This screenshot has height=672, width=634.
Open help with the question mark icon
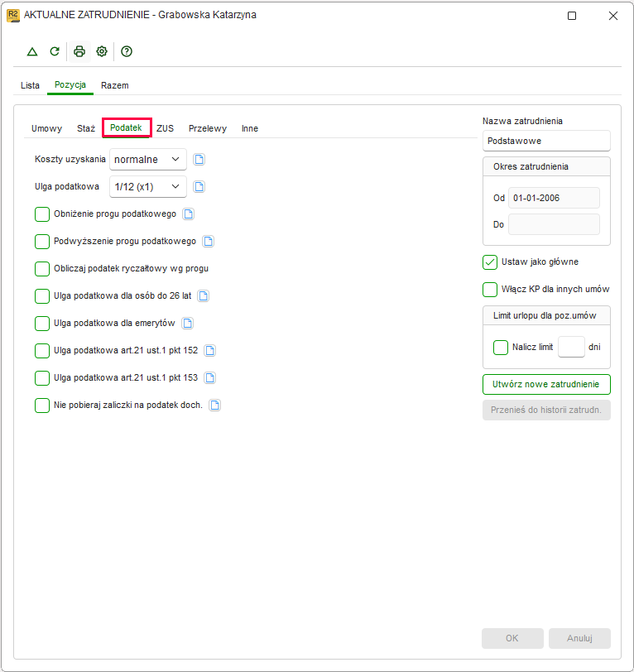click(127, 51)
